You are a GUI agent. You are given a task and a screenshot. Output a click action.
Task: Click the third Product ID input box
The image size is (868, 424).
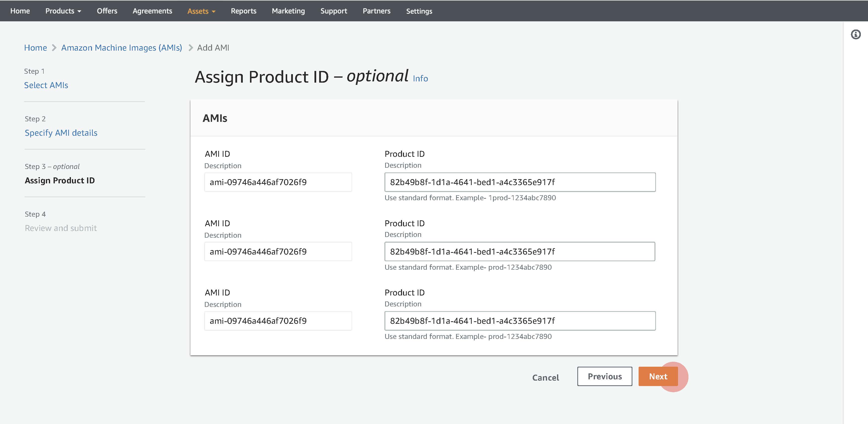(520, 321)
